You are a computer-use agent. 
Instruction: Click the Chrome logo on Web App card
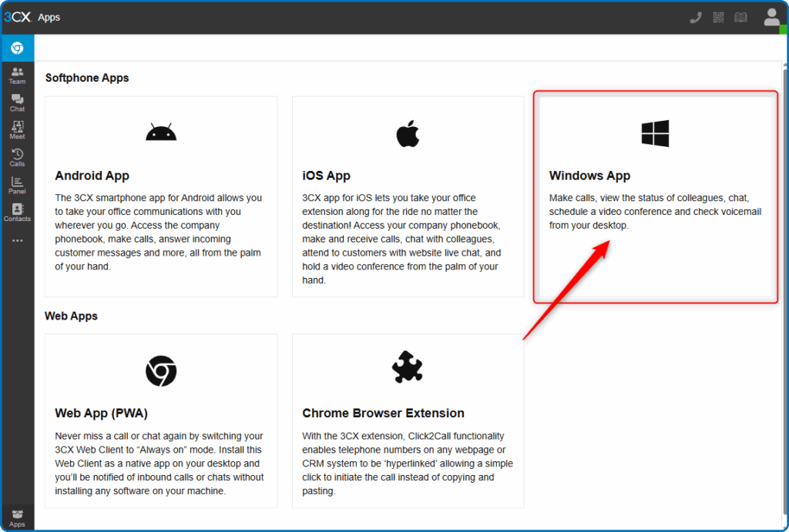click(x=161, y=371)
